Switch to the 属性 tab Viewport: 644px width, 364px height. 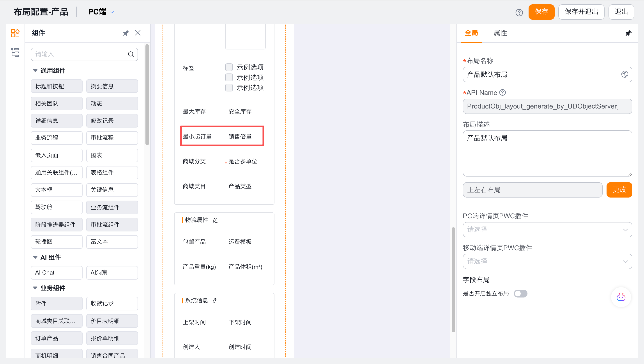tap(500, 33)
